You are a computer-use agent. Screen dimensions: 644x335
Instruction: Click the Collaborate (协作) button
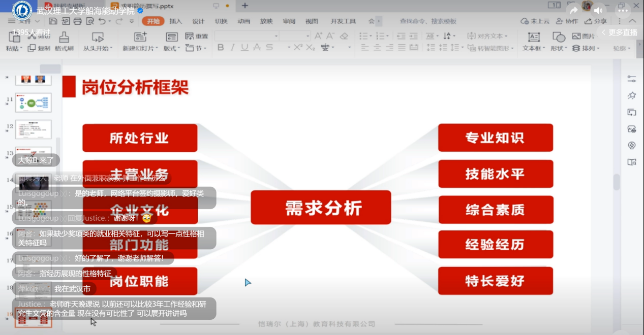click(x=567, y=21)
